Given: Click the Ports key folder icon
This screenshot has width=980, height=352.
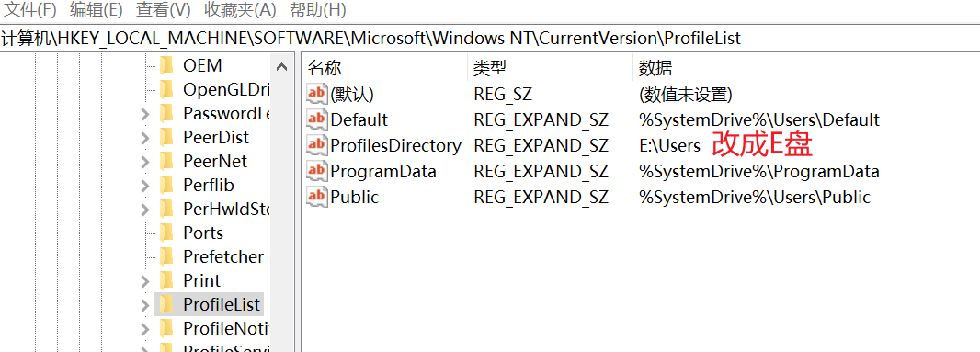Looking at the screenshot, I should tap(166, 233).
